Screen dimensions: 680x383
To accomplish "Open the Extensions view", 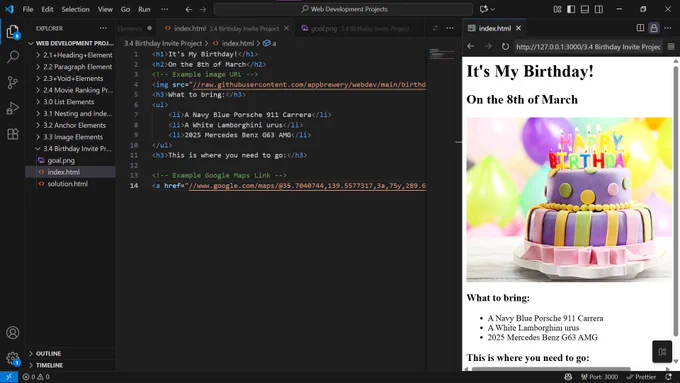I will 13,134.
